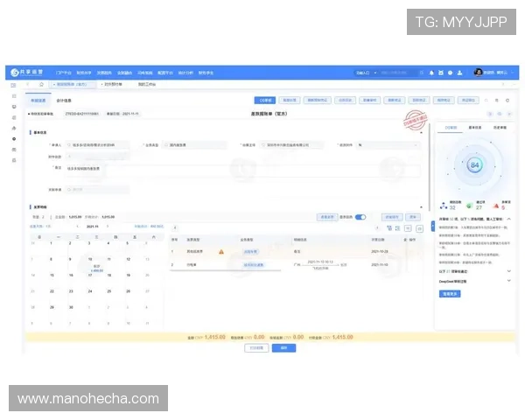Screen dimensions: 525x420
Task: Click the orange warning triangle in invoice row
Action: [221, 251]
